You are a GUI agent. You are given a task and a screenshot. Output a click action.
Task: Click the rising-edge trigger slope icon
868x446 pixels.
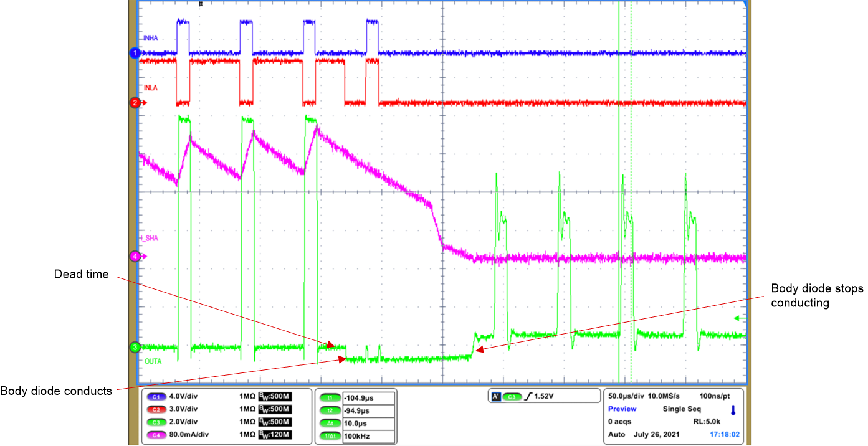(528, 396)
